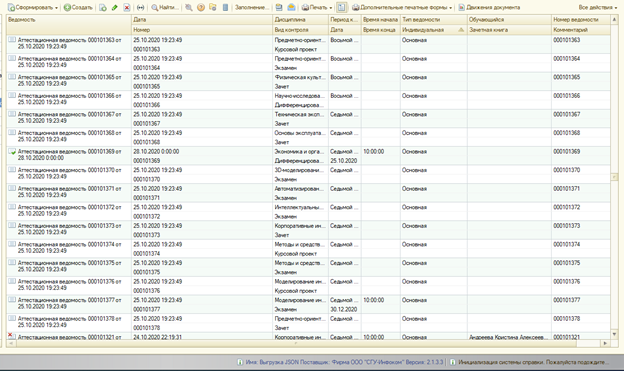Click the Экономика и орга... discipline cell

point(299,152)
